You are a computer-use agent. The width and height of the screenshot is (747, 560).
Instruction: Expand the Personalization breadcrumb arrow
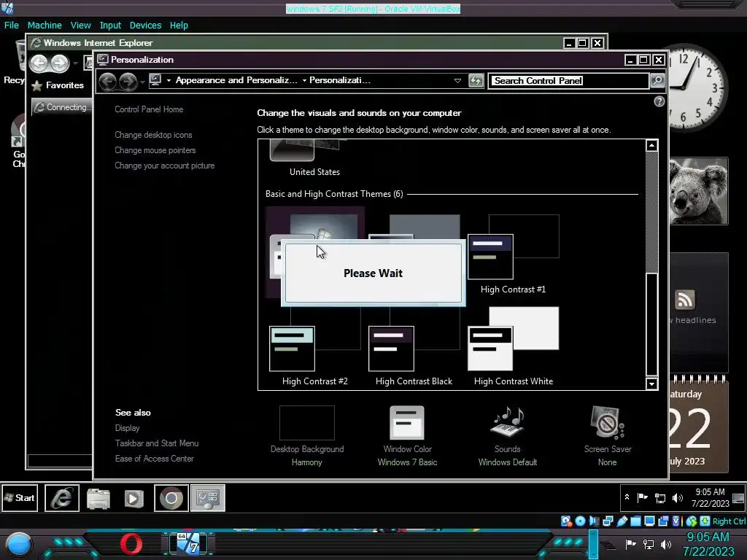(x=304, y=80)
